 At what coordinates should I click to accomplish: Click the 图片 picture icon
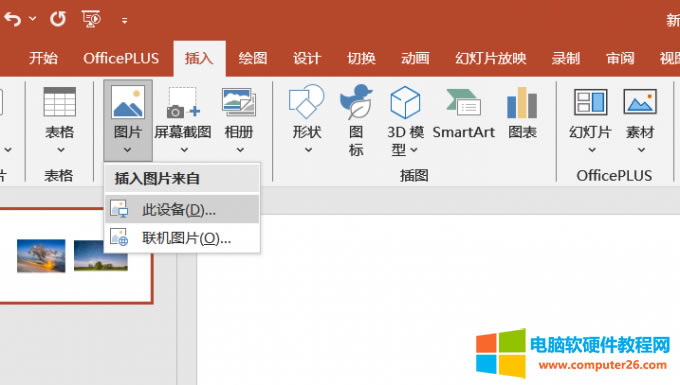pyautogui.click(x=128, y=102)
